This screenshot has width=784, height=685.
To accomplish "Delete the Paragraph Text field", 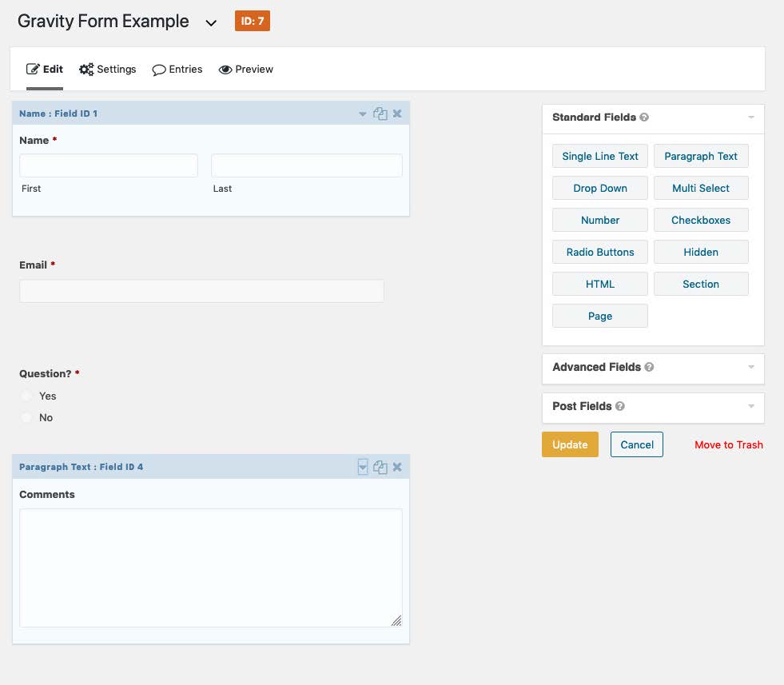I will coord(397,467).
